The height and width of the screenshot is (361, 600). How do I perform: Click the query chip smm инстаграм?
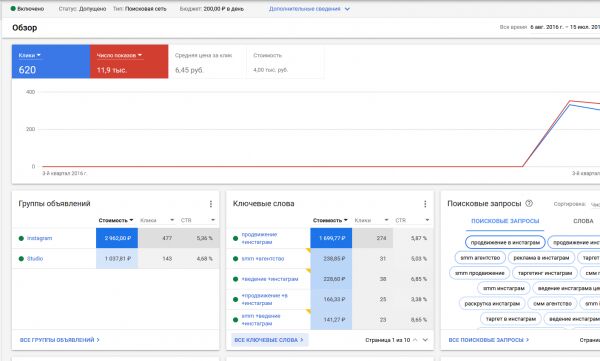pyautogui.click(x=504, y=288)
